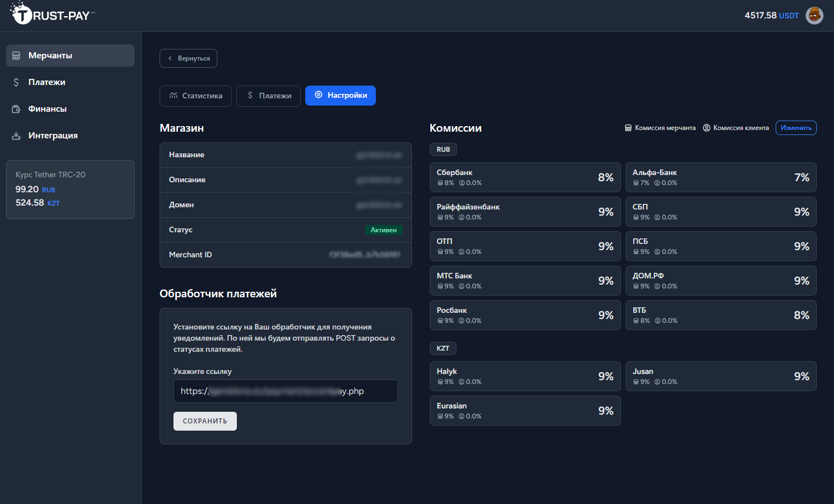Click merchant fee icon under Сбербанк
This screenshot has width=834, height=504.
click(x=440, y=183)
